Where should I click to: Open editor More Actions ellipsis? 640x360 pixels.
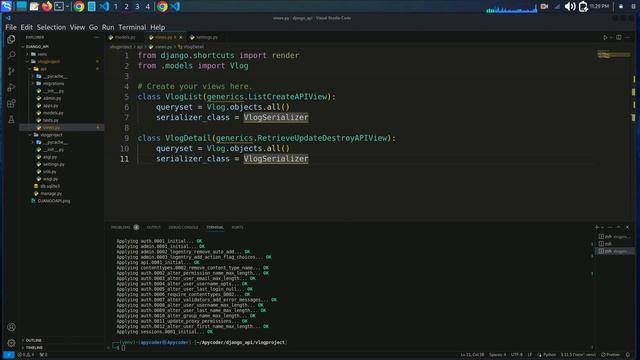click(628, 37)
